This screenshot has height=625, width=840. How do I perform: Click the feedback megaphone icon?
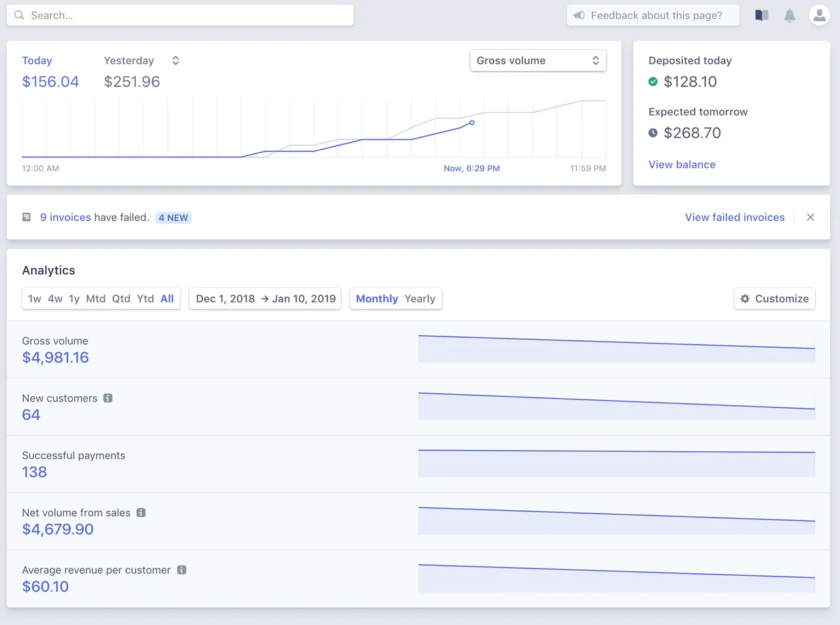579,15
